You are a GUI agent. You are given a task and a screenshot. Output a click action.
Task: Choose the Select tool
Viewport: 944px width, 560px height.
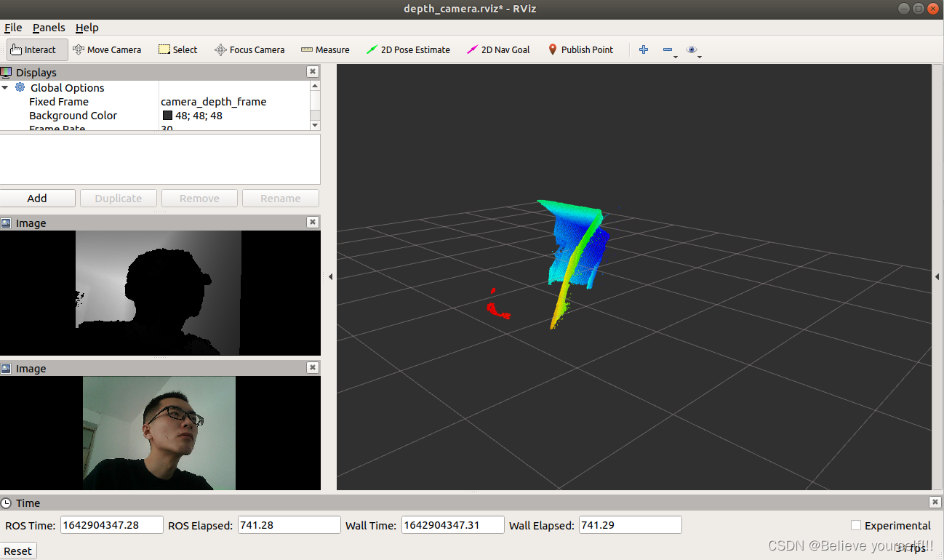click(x=177, y=49)
